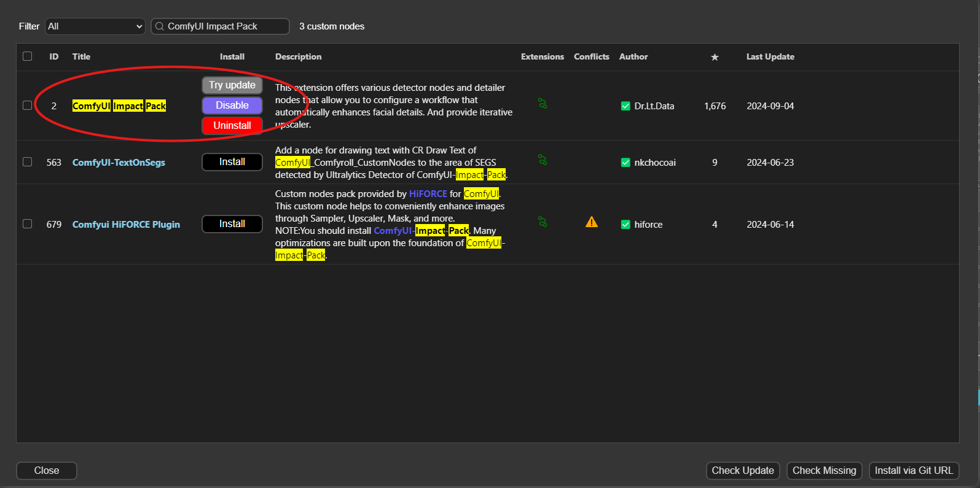Open the Filter dropdown set to All

[95, 26]
